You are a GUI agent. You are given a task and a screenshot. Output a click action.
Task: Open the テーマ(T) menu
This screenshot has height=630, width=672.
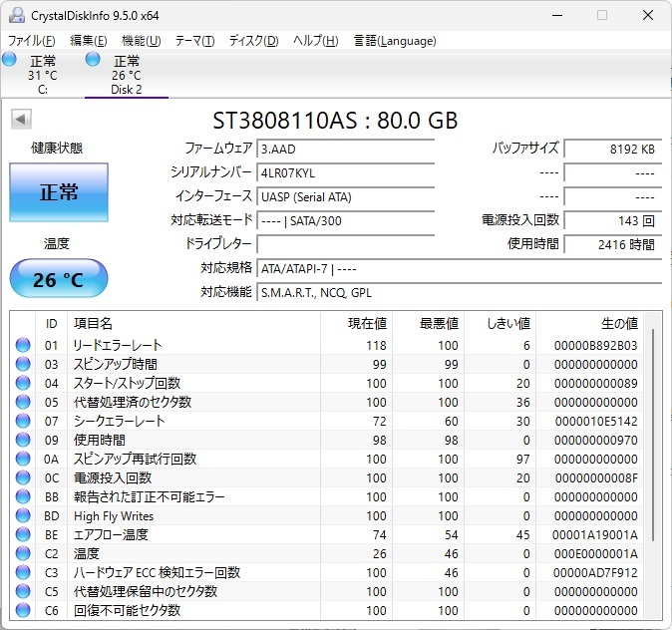click(195, 41)
